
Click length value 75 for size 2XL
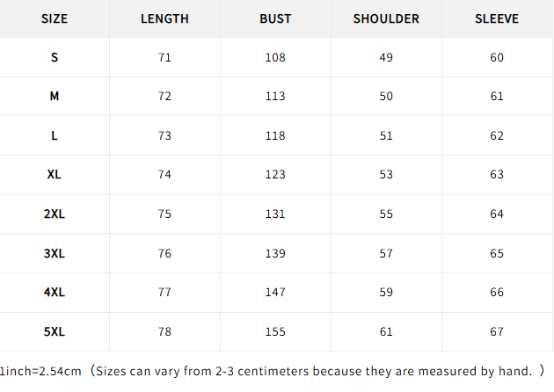(x=164, y=214)
